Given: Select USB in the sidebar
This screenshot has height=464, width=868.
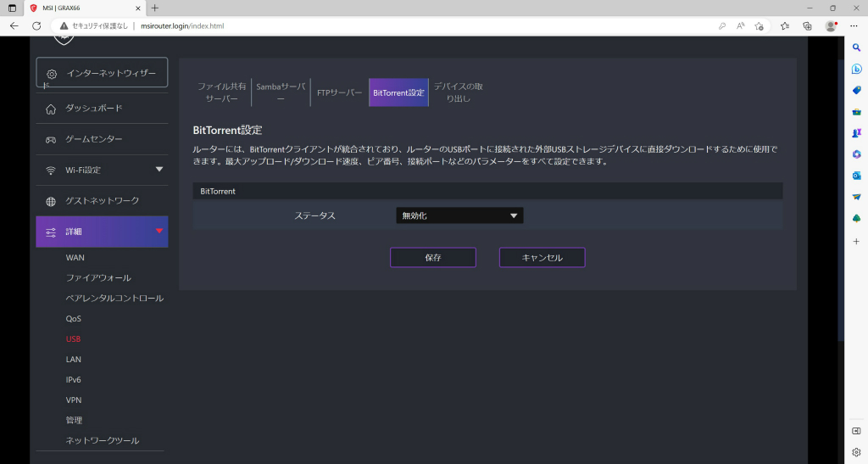Looking at the screenshot, I should [x=73, y=338].
